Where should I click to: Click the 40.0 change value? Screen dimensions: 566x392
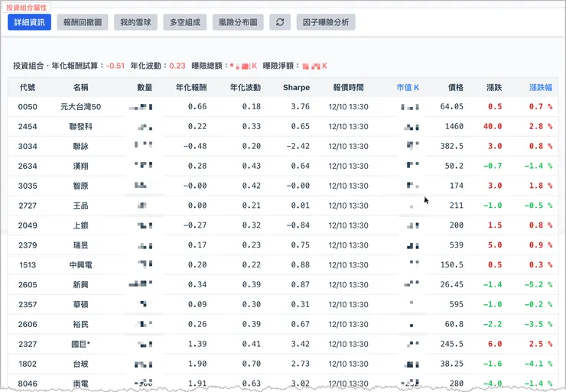point(493,127)
